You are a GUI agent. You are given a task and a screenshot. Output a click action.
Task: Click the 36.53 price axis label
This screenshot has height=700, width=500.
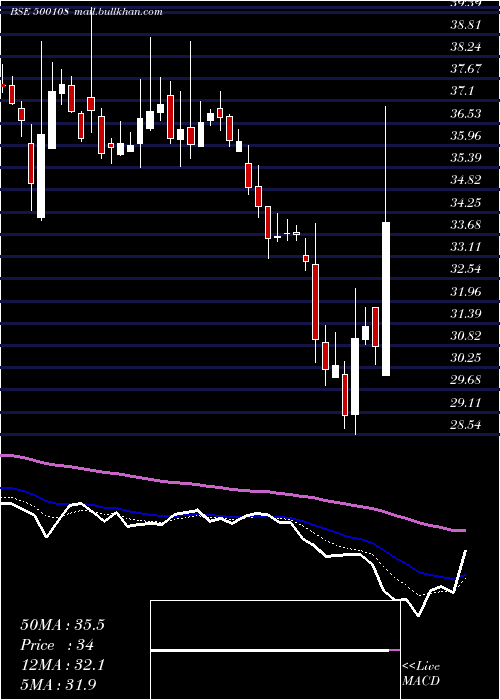click(466, 113)
